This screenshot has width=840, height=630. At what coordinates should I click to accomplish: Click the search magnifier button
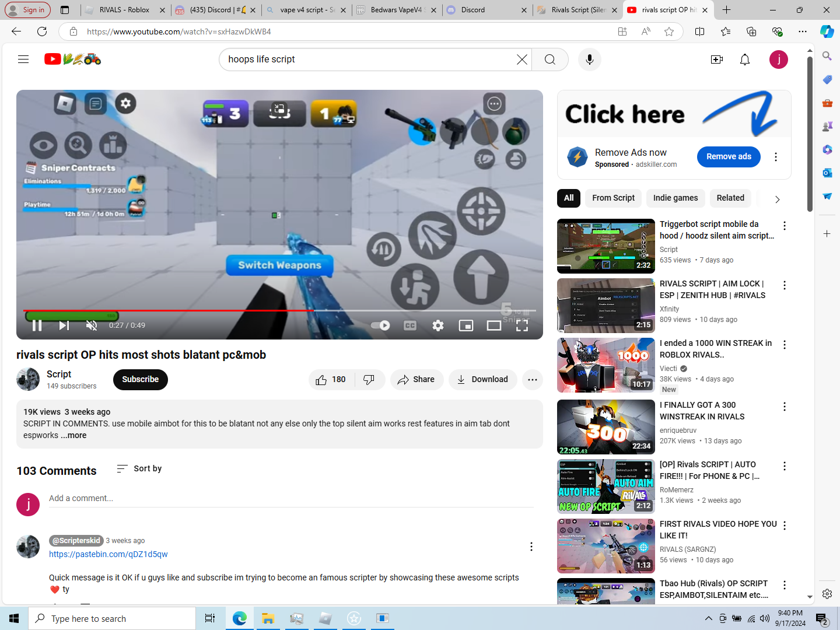tap(549, 60)
